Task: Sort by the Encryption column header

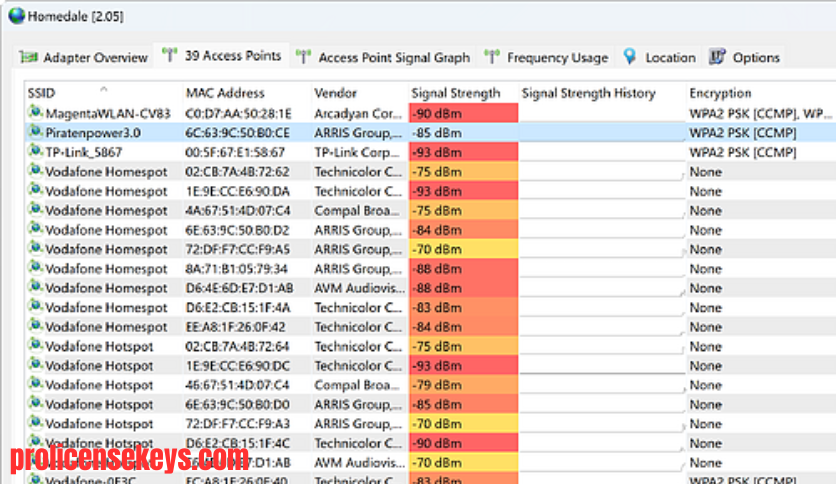Action: coord(761,93)
